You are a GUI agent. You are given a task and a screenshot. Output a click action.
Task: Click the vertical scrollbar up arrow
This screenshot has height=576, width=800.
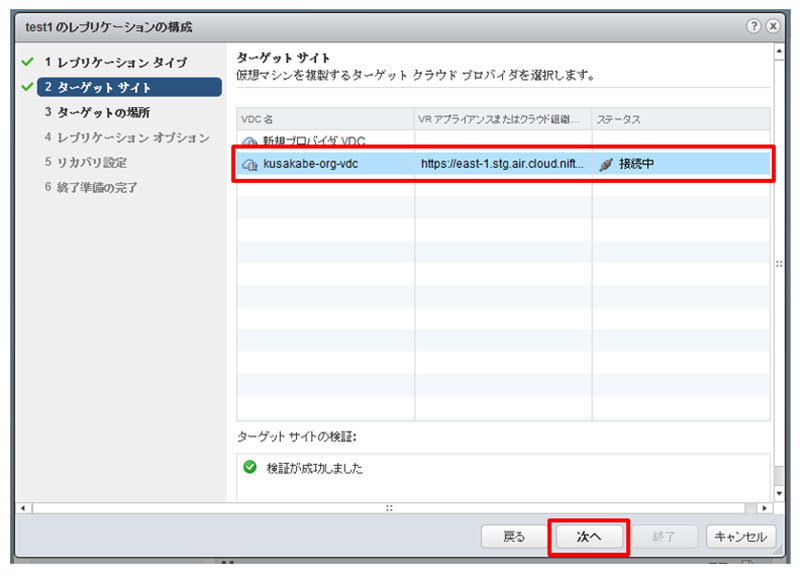point(779,51)
